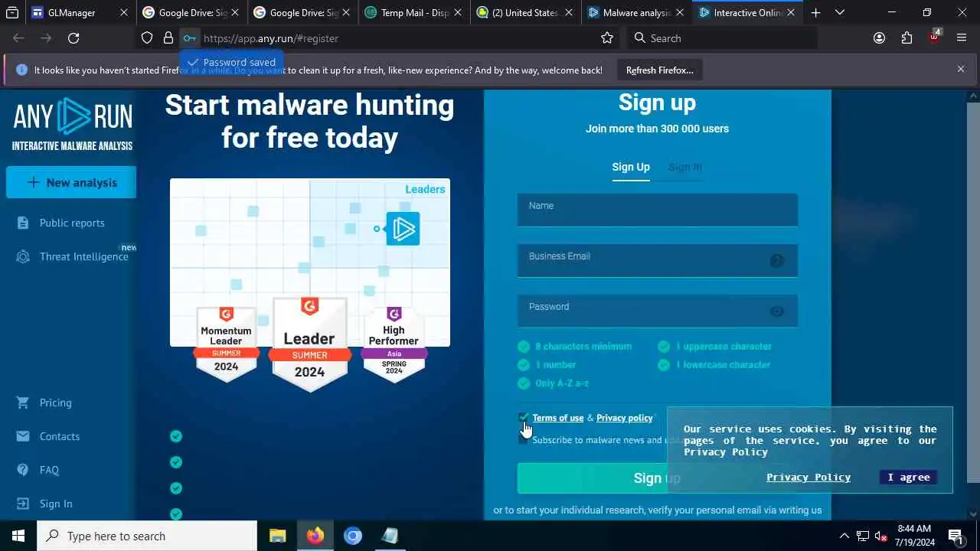Open the Pricing page link
The height and width of the screenshot is (551, 980).
pyautogui.click(x=56, y=403)
